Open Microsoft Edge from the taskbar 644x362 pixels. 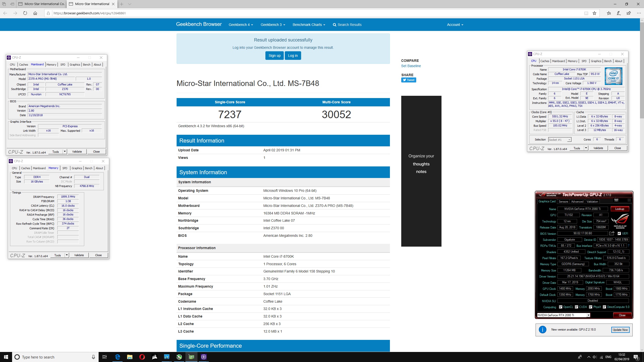pos(117,357)
